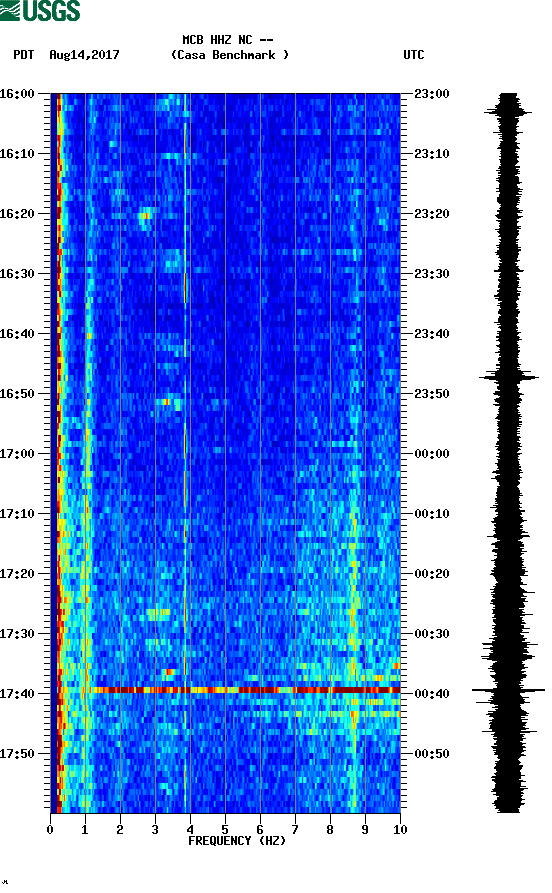Click the '16:20' PDT time label
The image size is (552, 893).
pyautogui.click(x=17, y=214)
